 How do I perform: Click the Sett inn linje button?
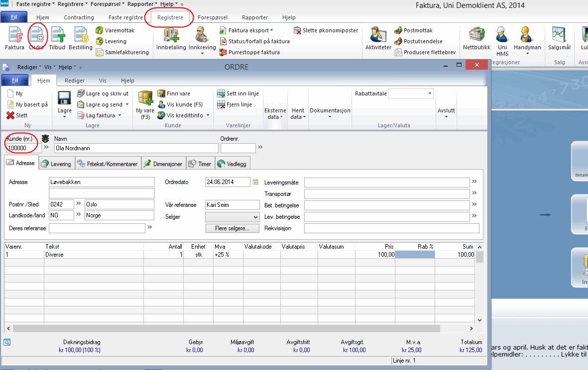(238, 93)
